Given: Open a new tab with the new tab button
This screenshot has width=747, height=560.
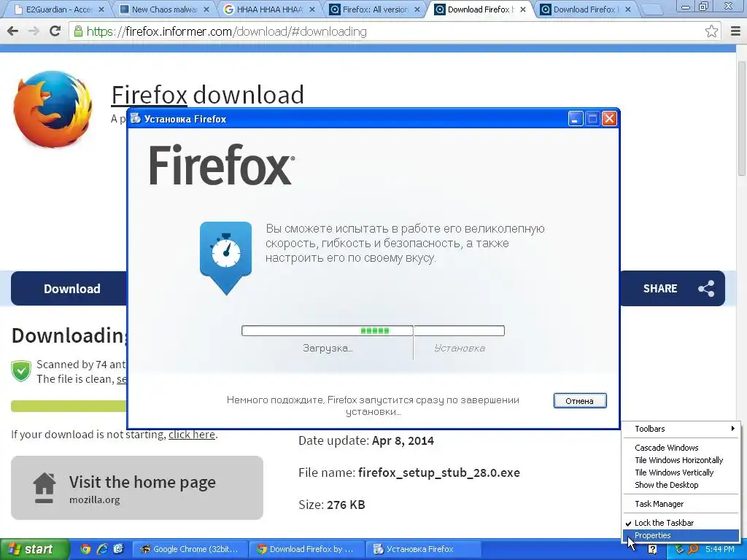Looking at the screenshot, I should point(652,9).
